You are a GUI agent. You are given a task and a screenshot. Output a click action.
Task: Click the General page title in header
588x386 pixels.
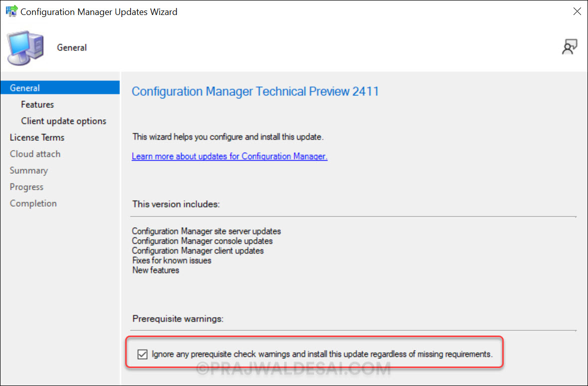[72, 47]
